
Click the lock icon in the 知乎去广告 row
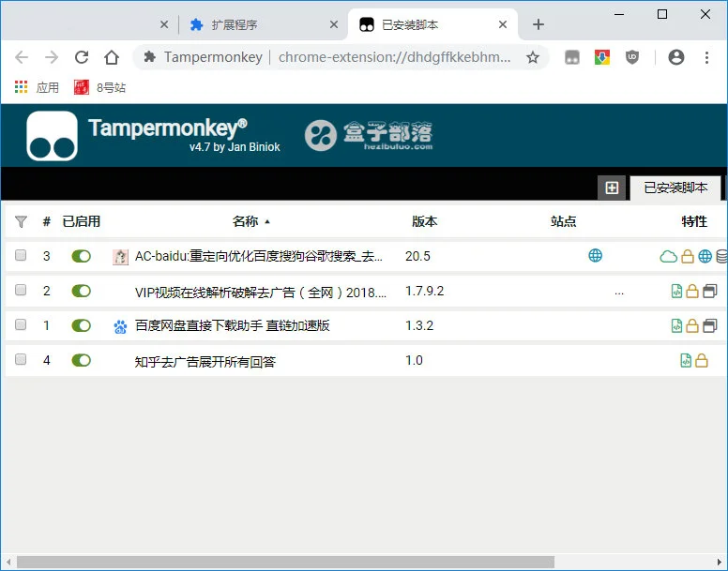click(702, 360)
